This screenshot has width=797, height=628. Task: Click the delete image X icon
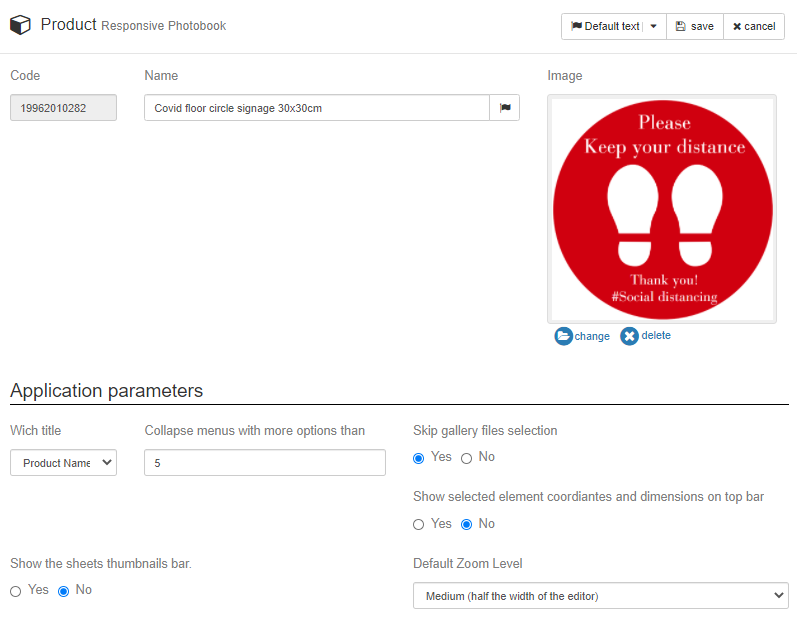click(629, 336)
